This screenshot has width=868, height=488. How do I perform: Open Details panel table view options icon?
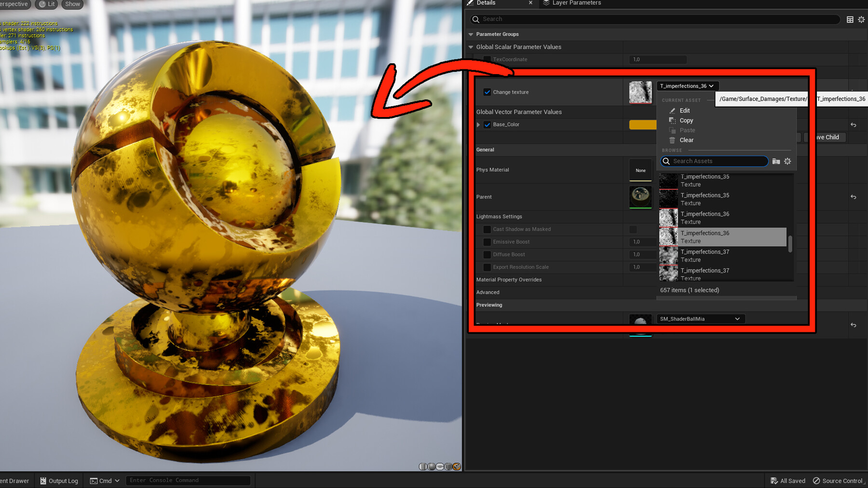850,19
